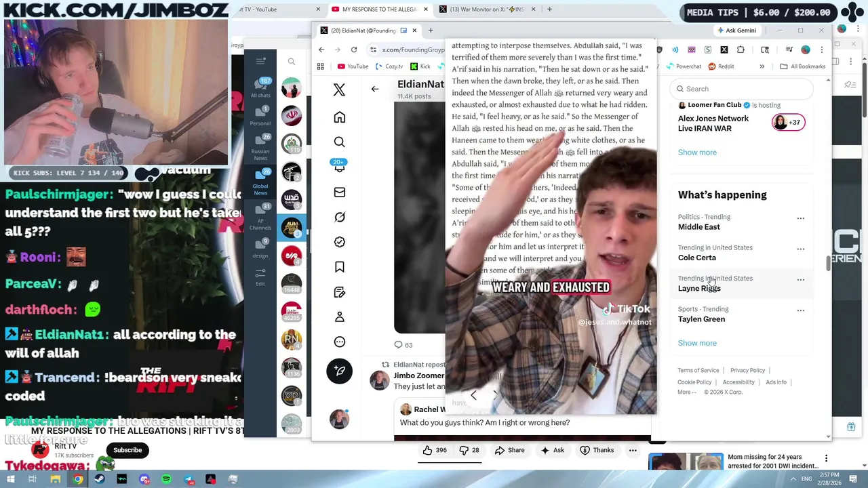Click Ask Gemini button
This screenshot has height=488, width=868.
(x=736, y=30)
